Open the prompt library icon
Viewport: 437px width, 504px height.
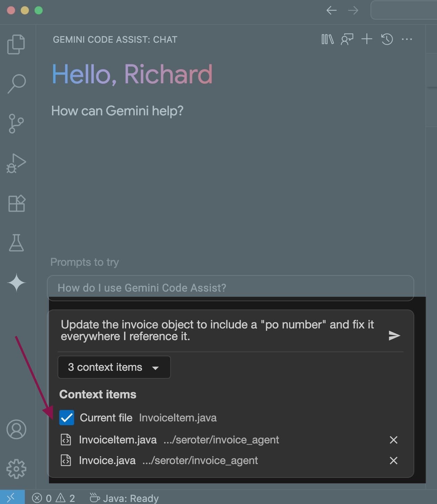pos(327,39)
